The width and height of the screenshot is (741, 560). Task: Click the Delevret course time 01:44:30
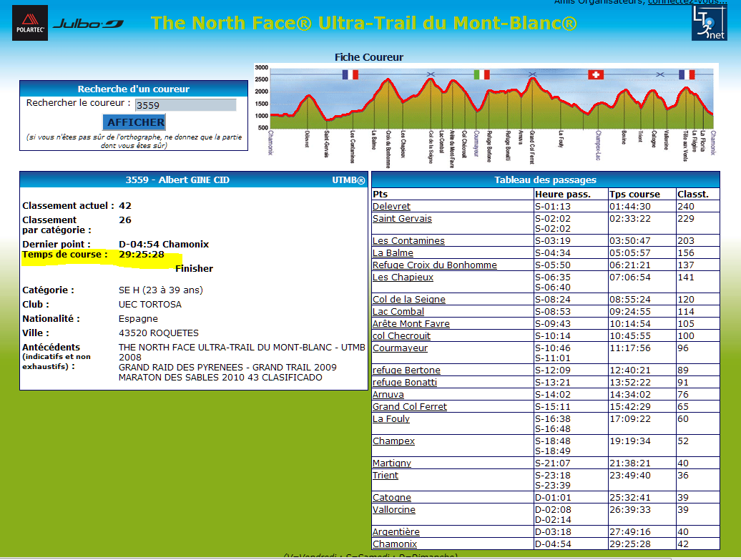[x=630, y=207]
